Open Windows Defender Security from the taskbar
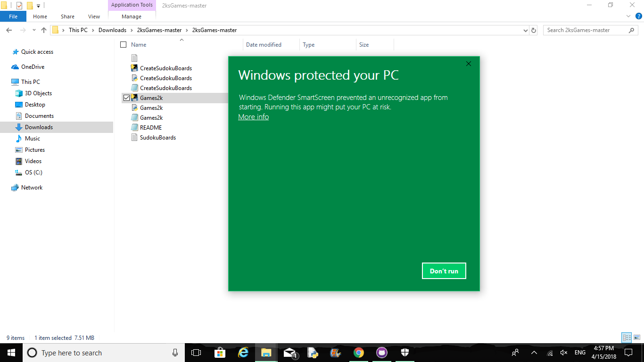 [x=405, y=352]
